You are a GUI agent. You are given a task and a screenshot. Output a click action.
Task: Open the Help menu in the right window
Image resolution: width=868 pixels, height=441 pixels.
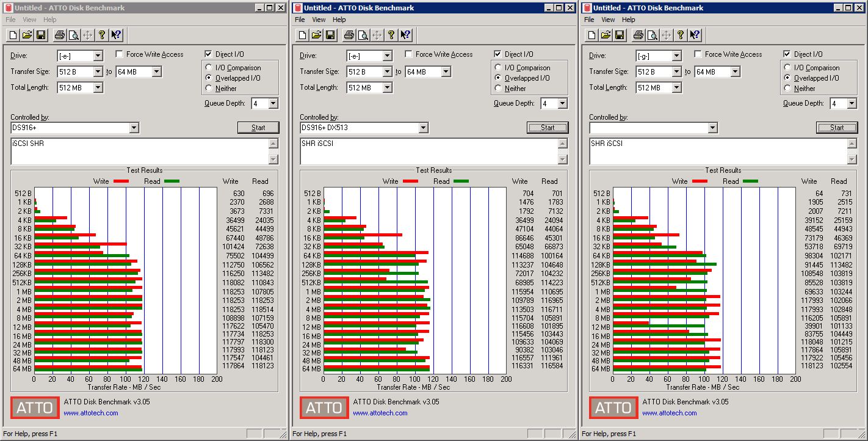(x=629, y=20)
